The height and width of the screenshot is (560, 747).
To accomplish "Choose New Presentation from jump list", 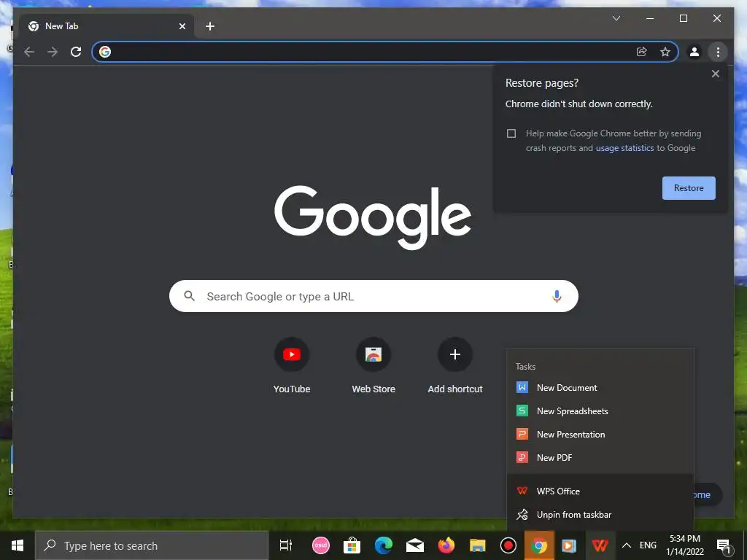I will tap(600, 435).
